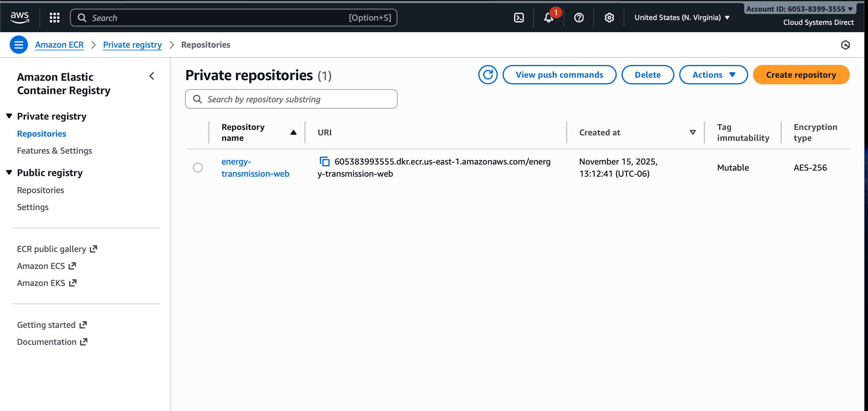
Task: Open CloudShell from the top bar
Action: click(x=519, y=18)
